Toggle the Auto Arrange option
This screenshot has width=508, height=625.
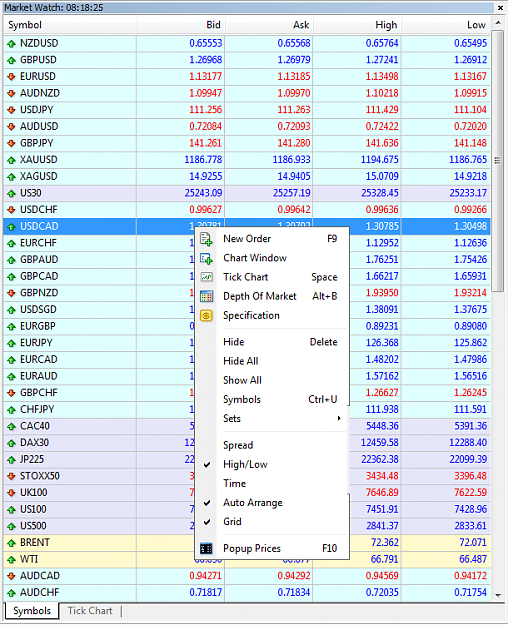[272, 503]
